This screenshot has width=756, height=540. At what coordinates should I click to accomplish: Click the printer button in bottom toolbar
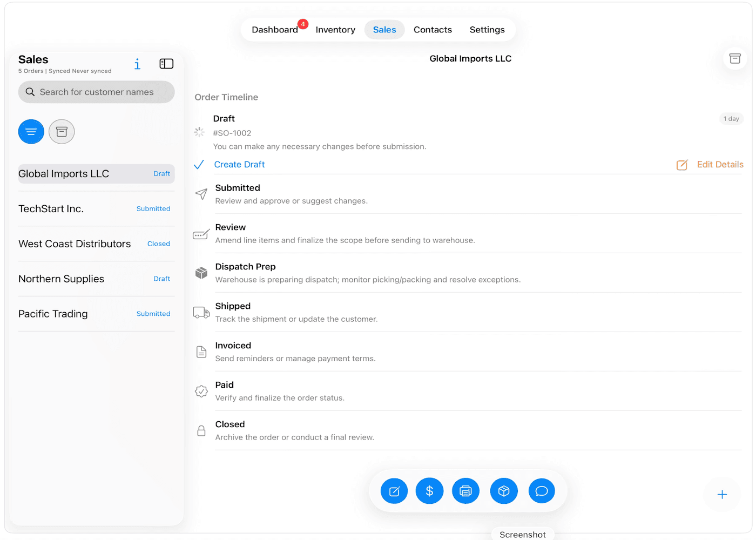pyautogui.click(x=465, y=491)
